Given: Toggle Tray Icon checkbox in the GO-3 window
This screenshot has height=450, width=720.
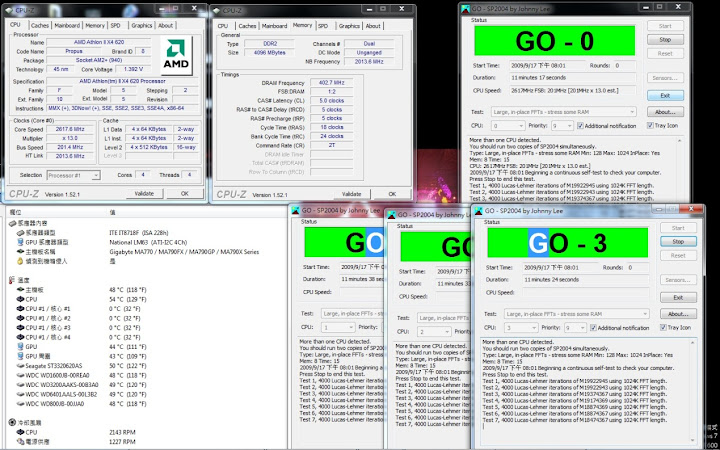Looking at the screenshot, I should point(663,327).
